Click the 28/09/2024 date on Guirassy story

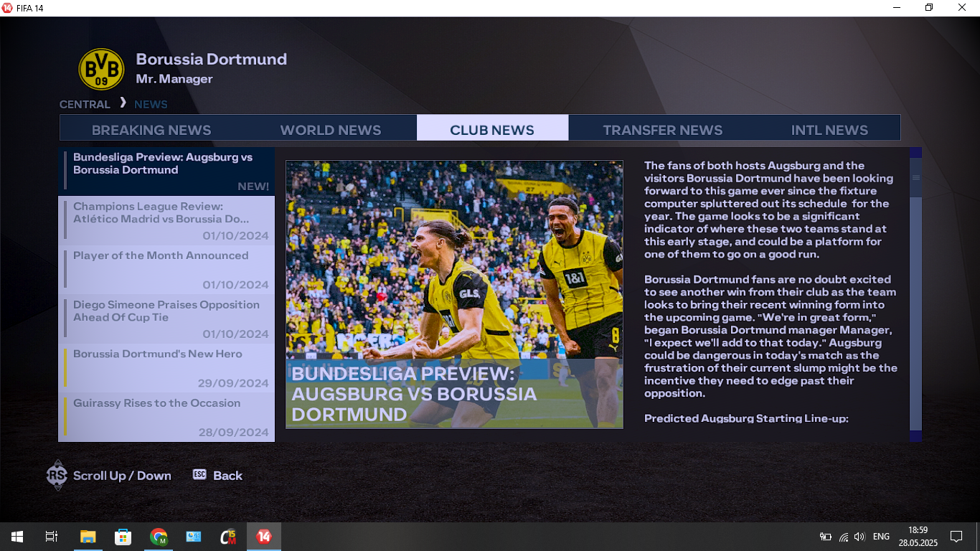(233, 433)
